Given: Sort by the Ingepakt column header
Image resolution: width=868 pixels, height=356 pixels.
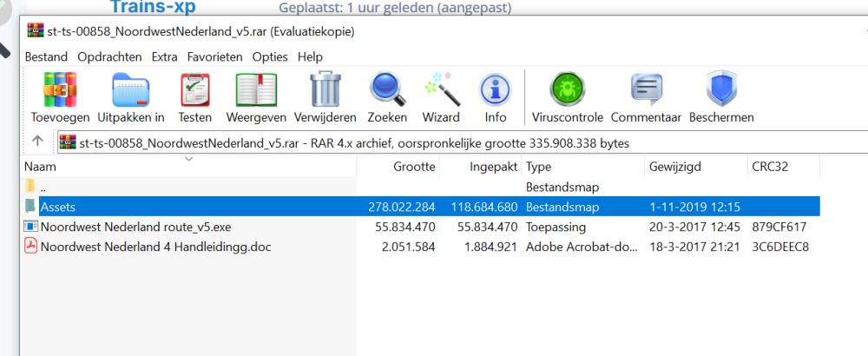Looking at the screenshot, I should (481, 167).
